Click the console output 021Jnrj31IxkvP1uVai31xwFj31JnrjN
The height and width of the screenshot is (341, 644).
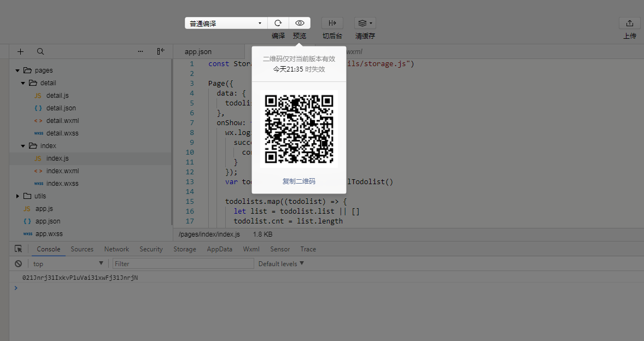[80, 278]
